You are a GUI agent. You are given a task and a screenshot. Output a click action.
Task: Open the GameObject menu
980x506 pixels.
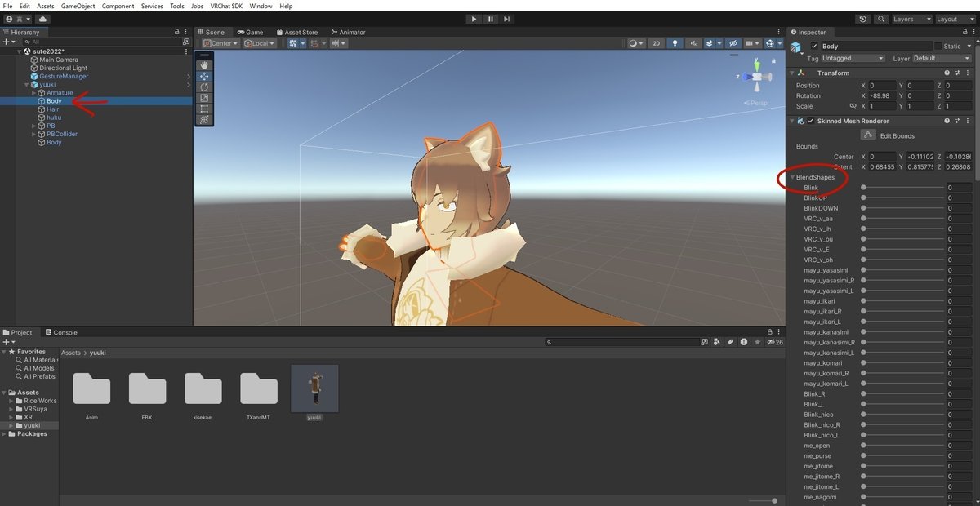point(78,6)
